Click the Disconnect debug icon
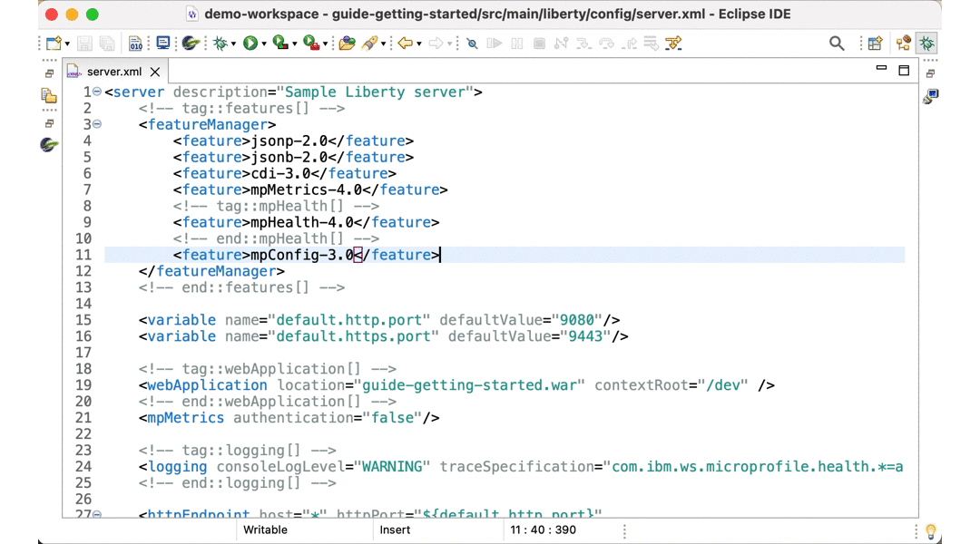The width and height of the screenshot is (980, 544). point(562,44)
